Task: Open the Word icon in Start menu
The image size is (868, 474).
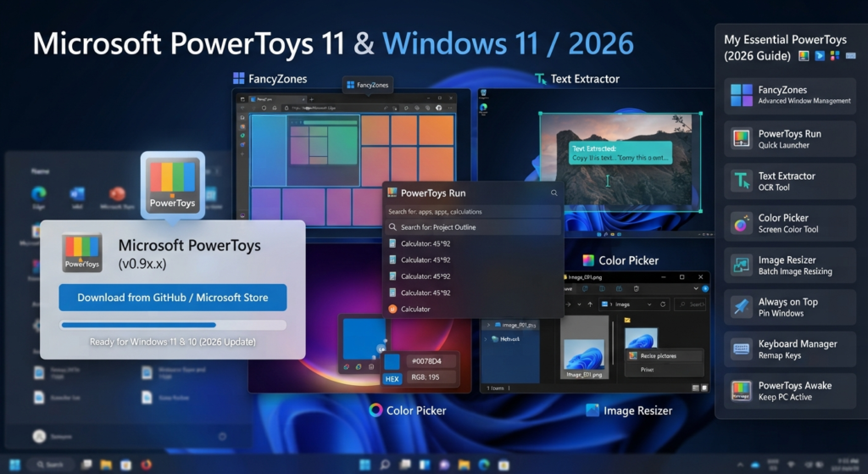Action: [77, 194]
